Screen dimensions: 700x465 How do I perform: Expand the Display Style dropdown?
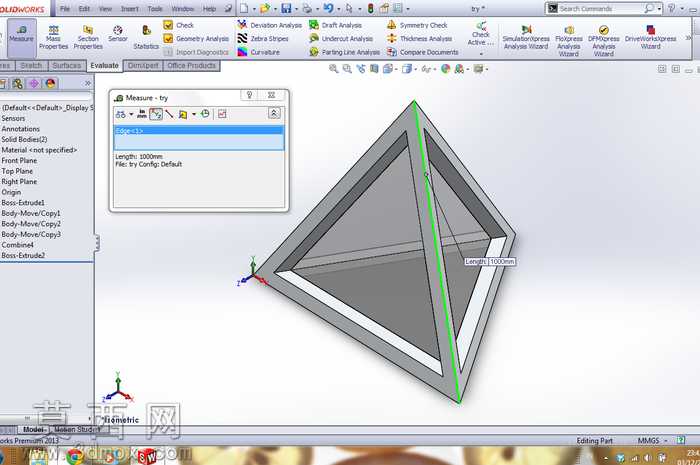[416, 70]
